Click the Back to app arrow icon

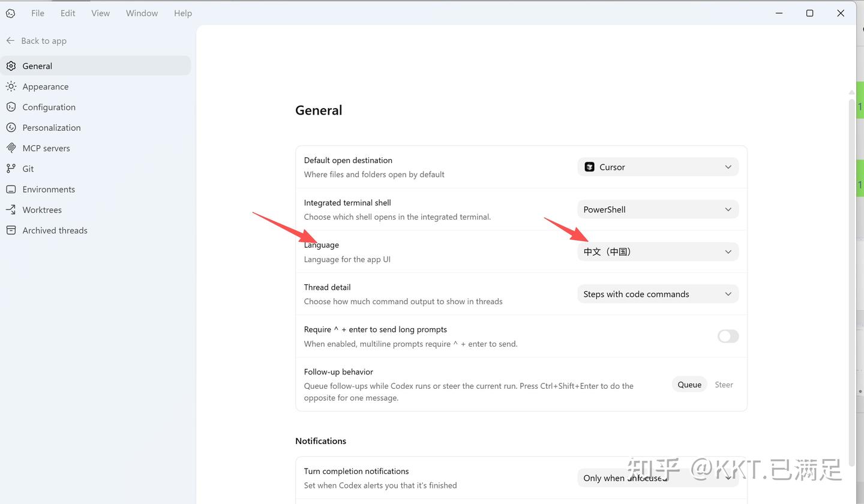tap(10, 40)
